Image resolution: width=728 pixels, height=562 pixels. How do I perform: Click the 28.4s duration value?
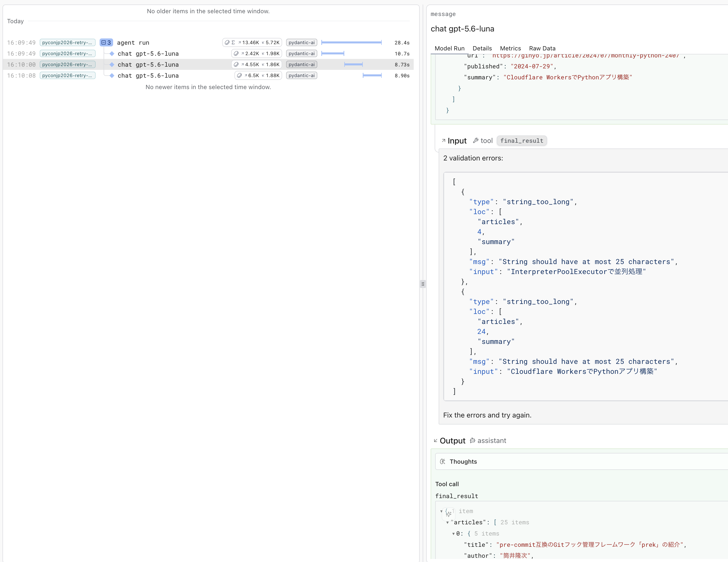coord(402,43)
